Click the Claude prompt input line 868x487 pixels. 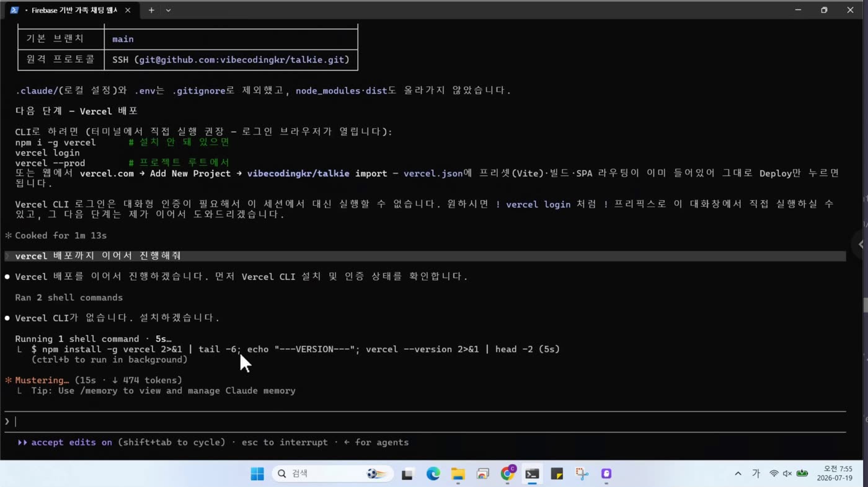[x=425, y=421]
